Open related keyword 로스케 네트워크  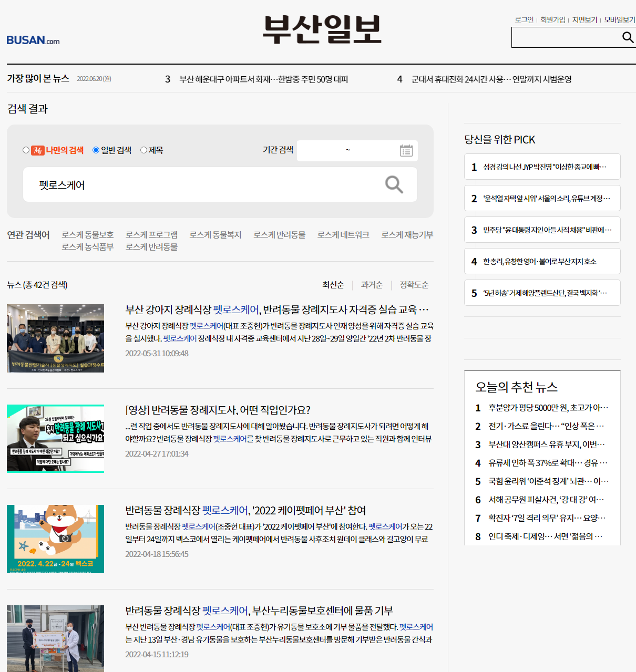click(343, 235)
